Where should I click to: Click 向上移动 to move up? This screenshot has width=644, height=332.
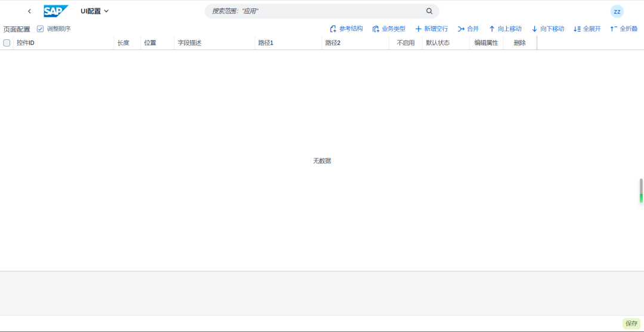[x=505, y=29]
